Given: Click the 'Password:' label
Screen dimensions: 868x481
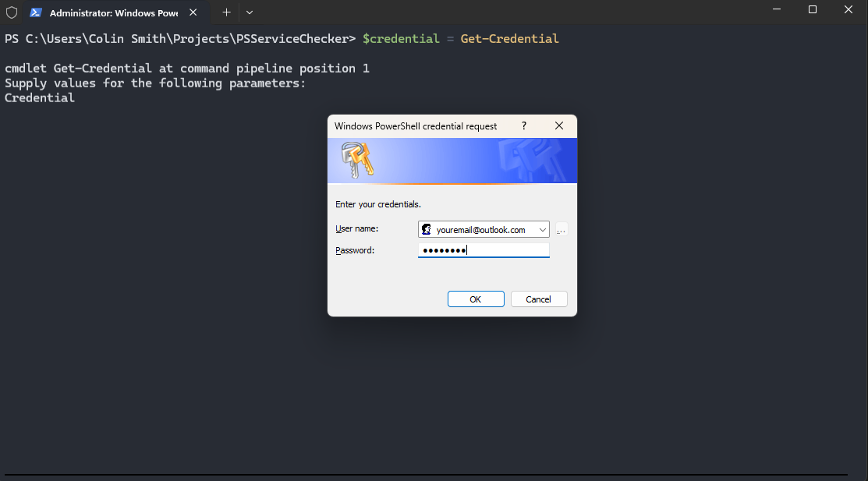Looking at the screenshot, I should (x=355, y=250).
